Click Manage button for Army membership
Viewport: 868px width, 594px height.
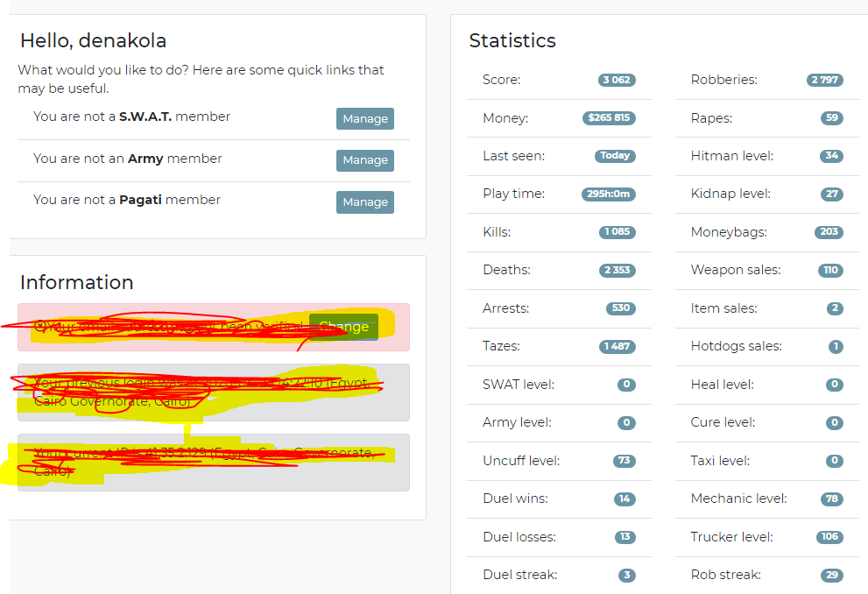(x=364, y=160)
